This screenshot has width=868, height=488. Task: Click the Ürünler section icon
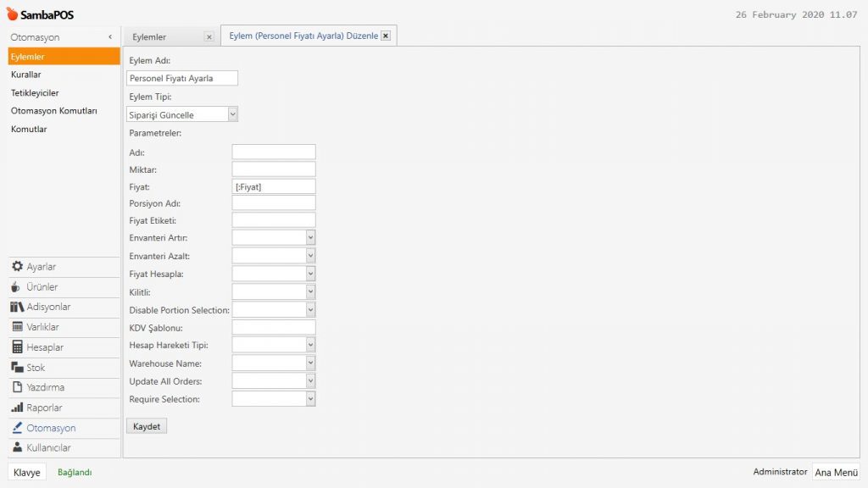tap(16, 287)
